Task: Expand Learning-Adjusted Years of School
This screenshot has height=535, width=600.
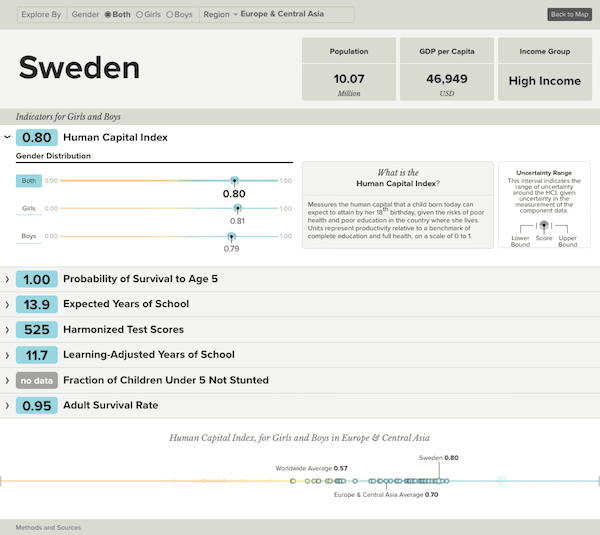Action: (7, 355)
